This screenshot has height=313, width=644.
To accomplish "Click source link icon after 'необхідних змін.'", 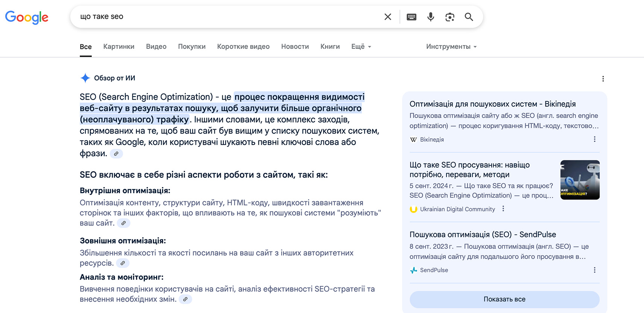I will coord(185,299).
